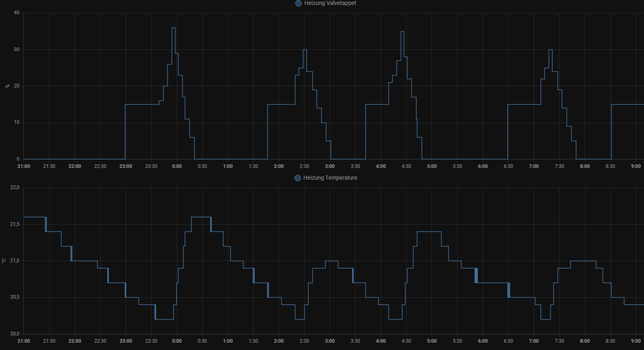The width and height of the screenshot is (644, 350).
Task: Click the temperature peak near 0:30
Action: tap(200, 217)
